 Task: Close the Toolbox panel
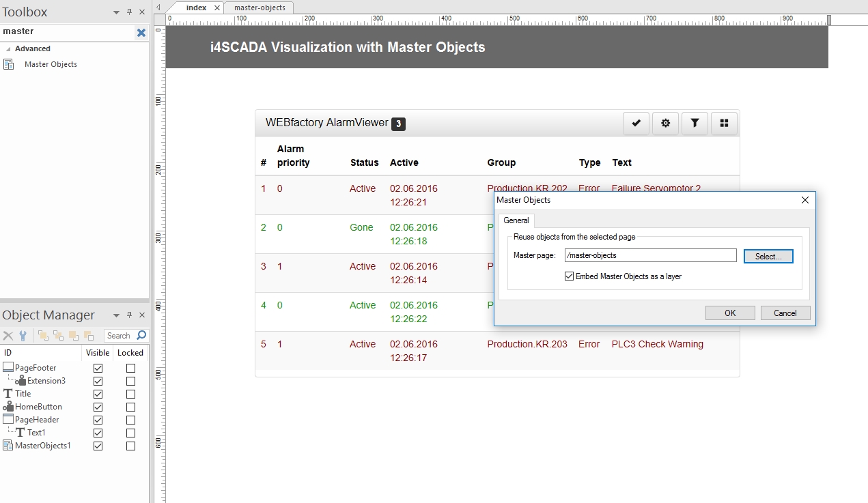[142, 12]
